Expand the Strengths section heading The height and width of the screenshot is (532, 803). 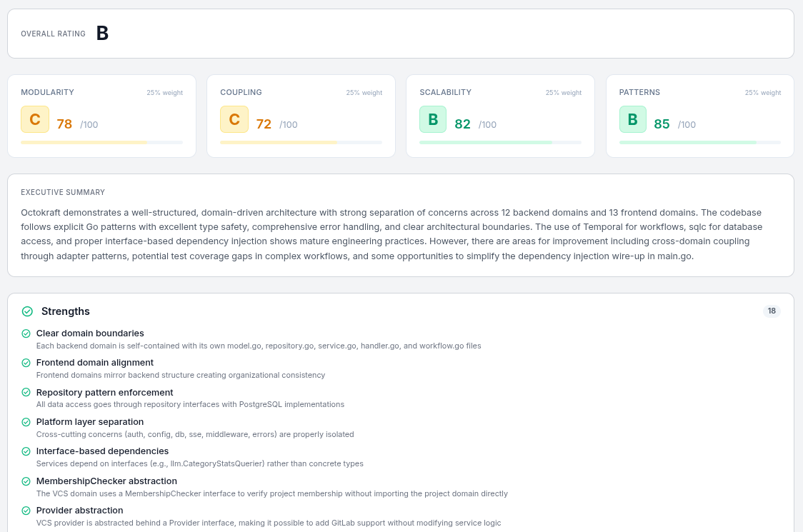point(66,311)
